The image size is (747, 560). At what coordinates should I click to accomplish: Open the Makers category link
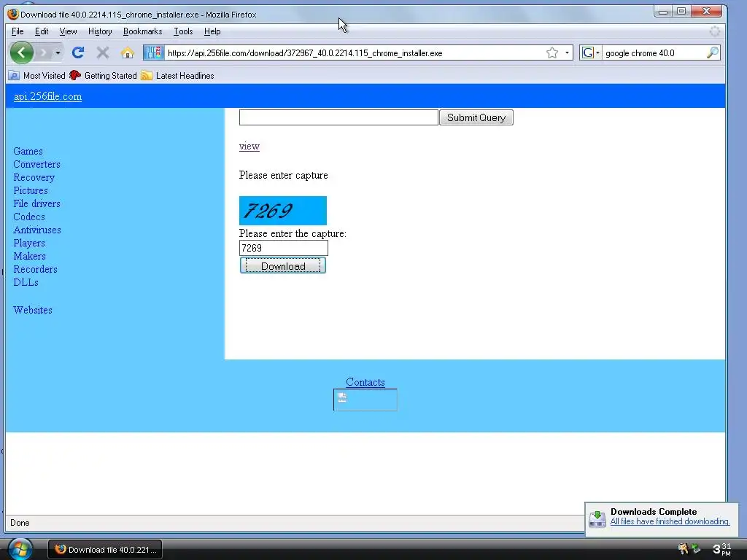coord(29,256)
